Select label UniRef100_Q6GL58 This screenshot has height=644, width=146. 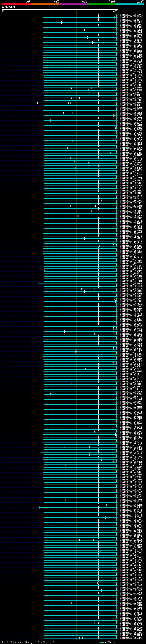131,565
